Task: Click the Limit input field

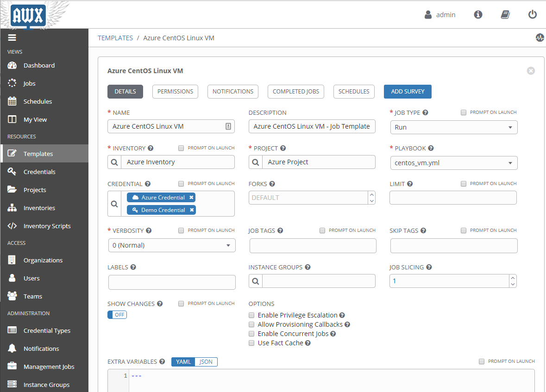Action: 453,198
